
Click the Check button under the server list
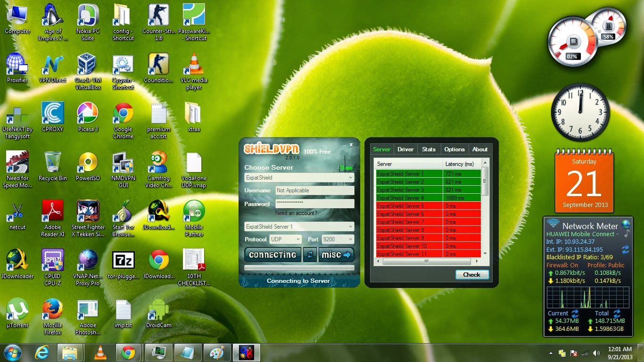[x=472, y=274]
